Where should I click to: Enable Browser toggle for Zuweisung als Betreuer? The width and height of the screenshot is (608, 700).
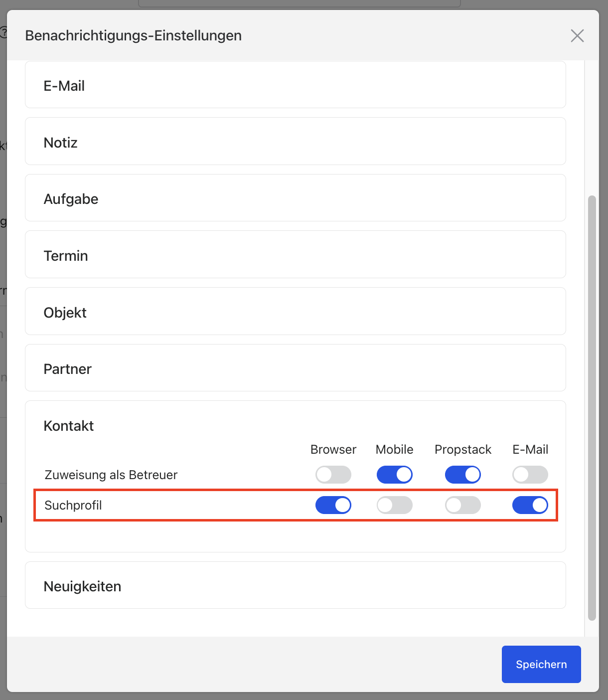point(333,475)
